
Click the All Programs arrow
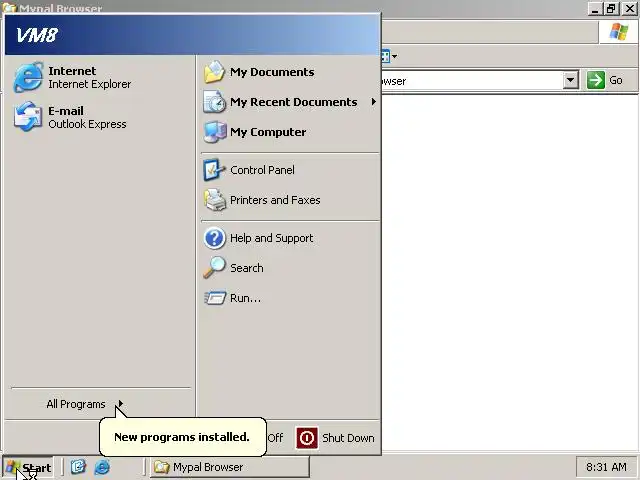coord(120,404)
